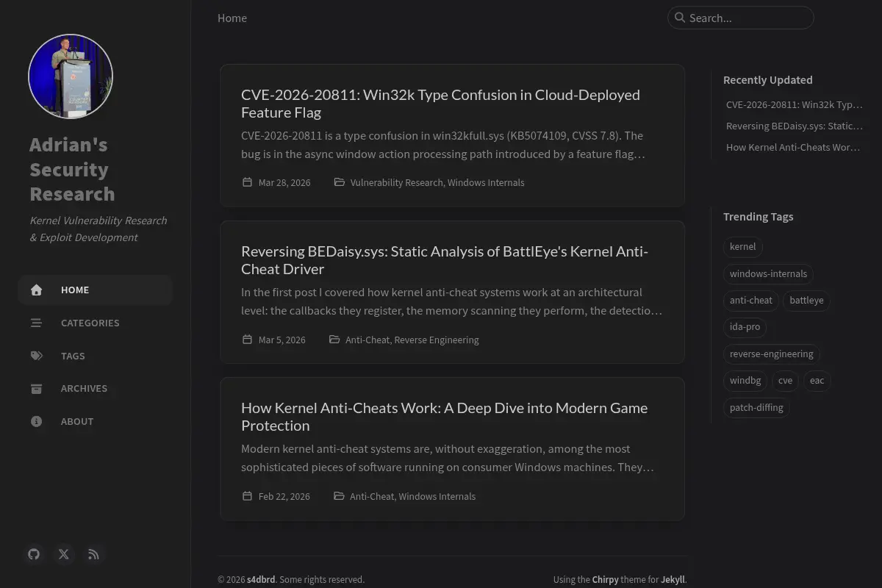Click the BEDaisy post excerpt text
Image resolution: width=882 pixels, height=588 pixels.
click(451, 301)
